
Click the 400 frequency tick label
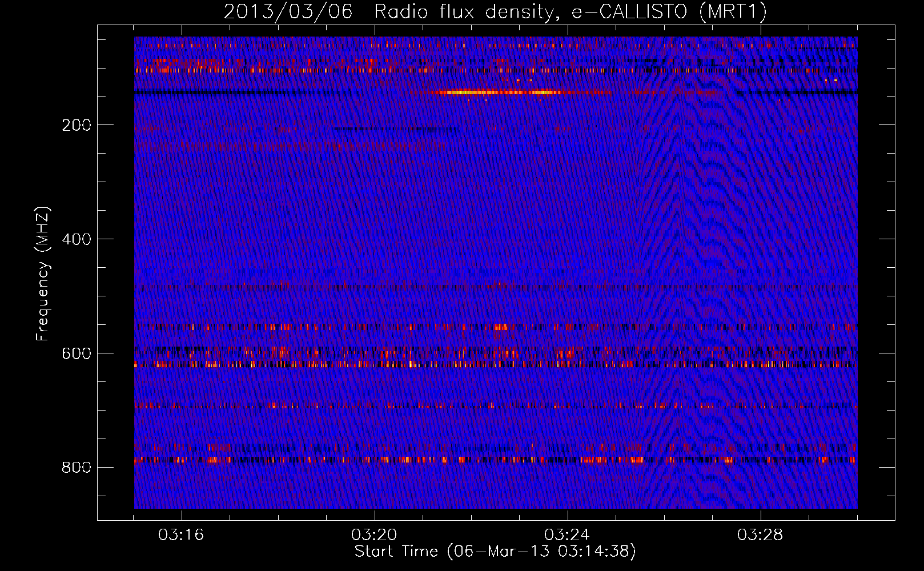(77, 239)
